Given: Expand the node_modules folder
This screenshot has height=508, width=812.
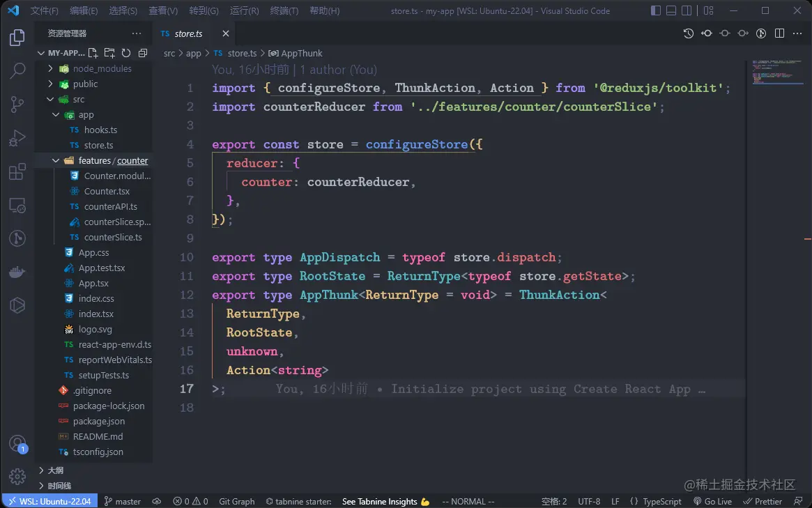Looking at the screenshot, I should click(93, 68).
